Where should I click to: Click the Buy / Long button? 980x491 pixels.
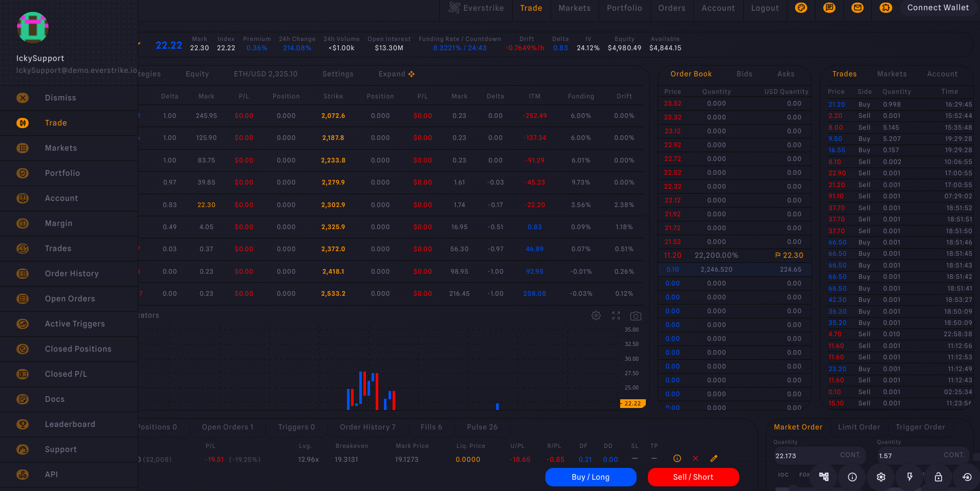590,477
